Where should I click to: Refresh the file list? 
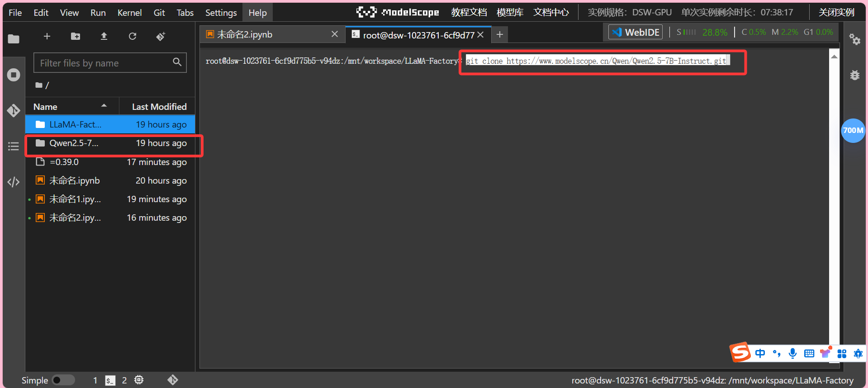[133, 36]
